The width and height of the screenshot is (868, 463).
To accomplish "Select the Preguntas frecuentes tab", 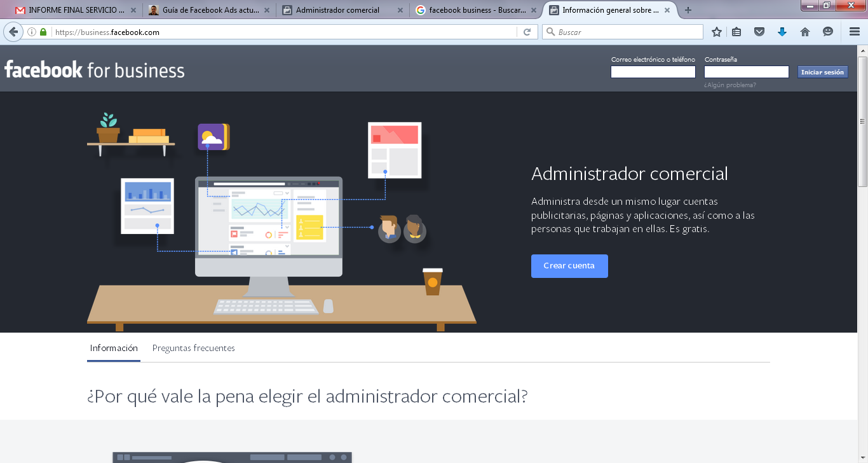I will coord(193,348).
